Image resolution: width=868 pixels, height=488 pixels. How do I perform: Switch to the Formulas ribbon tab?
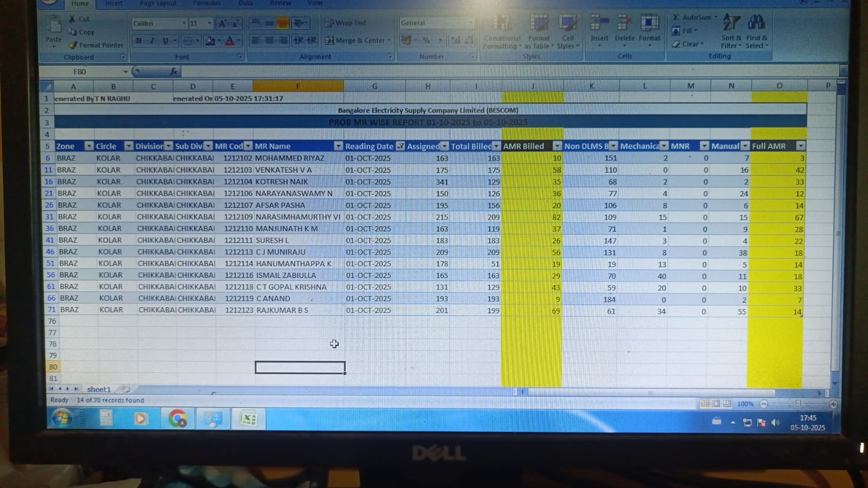point(207,3)
